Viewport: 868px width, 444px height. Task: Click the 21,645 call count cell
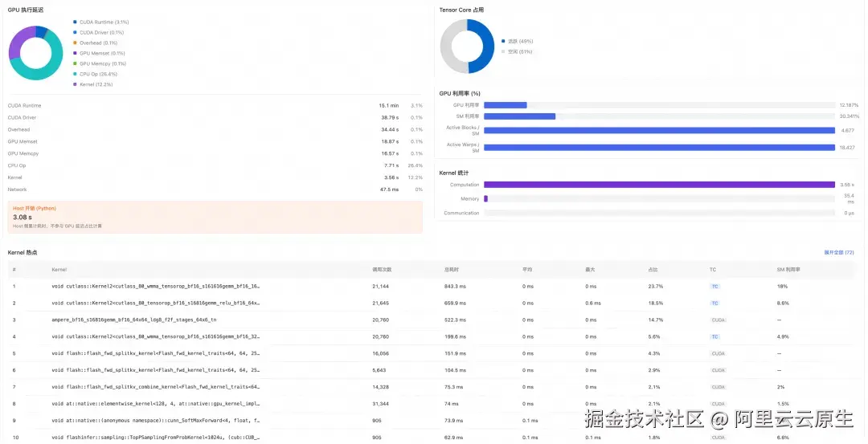[x=380, y=303]
